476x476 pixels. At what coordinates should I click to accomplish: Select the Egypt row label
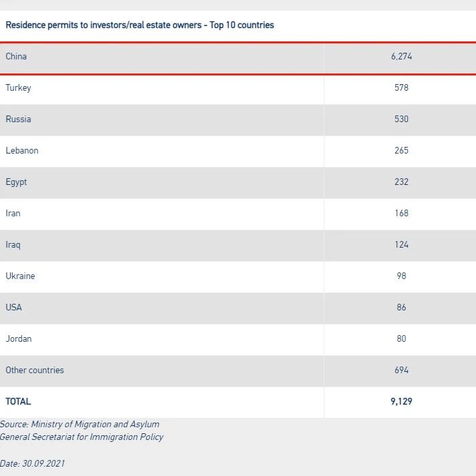pos(16,182)
